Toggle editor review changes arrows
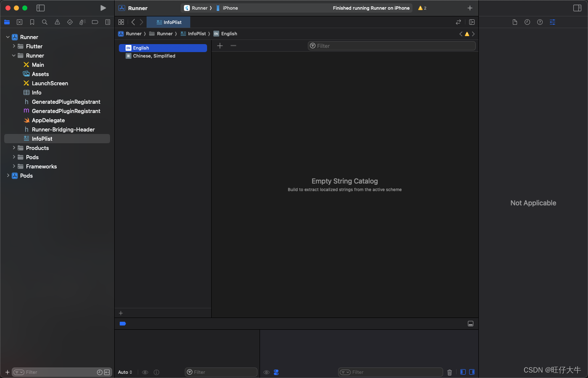This screenshot has height=378, width=588. (458, 22)
